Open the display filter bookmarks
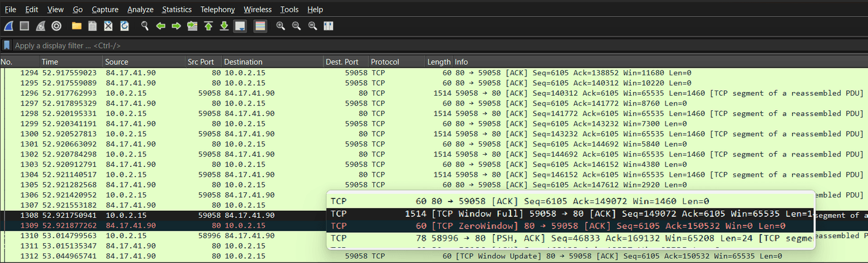 point(7,45)
